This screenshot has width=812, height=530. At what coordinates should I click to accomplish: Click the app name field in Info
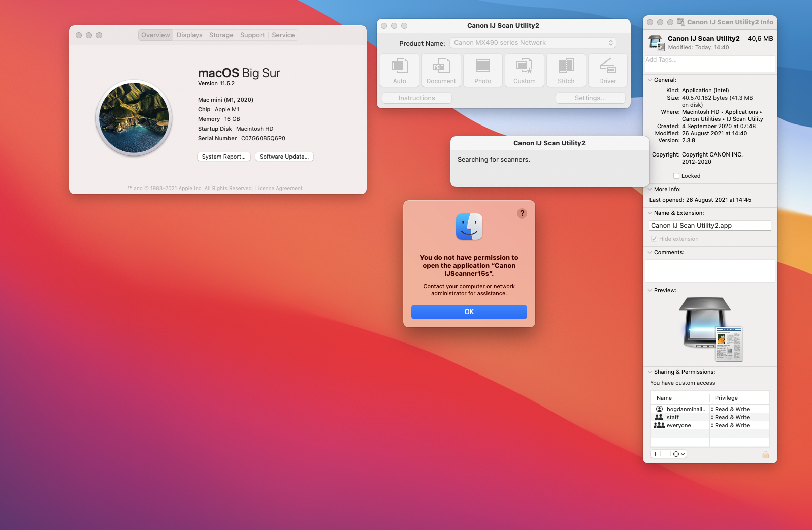710,226
